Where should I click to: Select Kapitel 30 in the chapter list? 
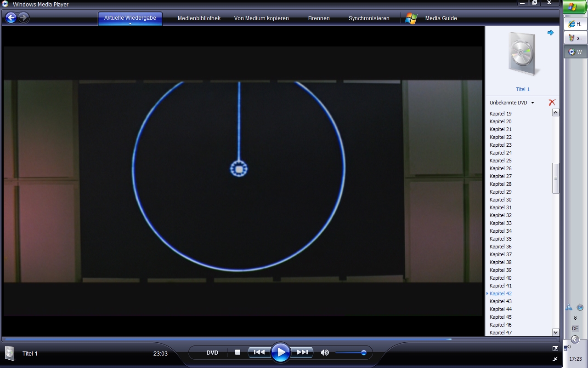point(501,200)
